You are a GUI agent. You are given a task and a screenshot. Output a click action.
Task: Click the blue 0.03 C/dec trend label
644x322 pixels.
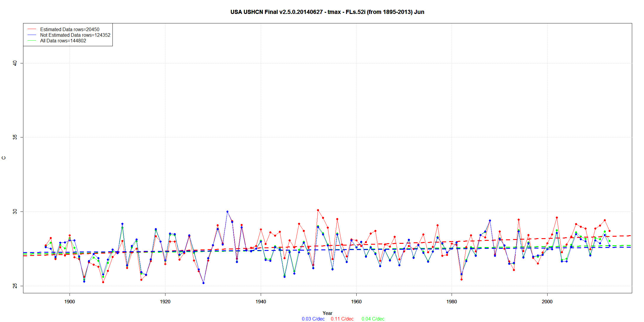pos(313,319)
